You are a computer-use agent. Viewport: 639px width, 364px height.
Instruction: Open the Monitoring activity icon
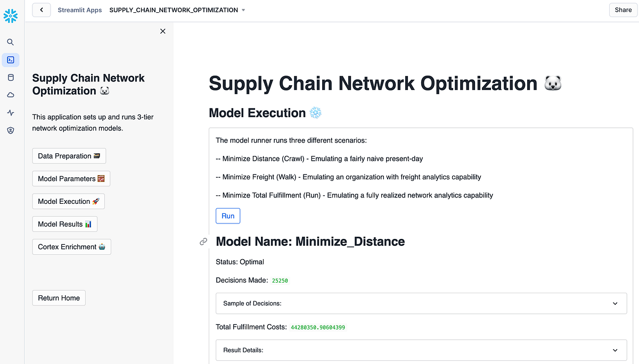click(x=11, y=112)
